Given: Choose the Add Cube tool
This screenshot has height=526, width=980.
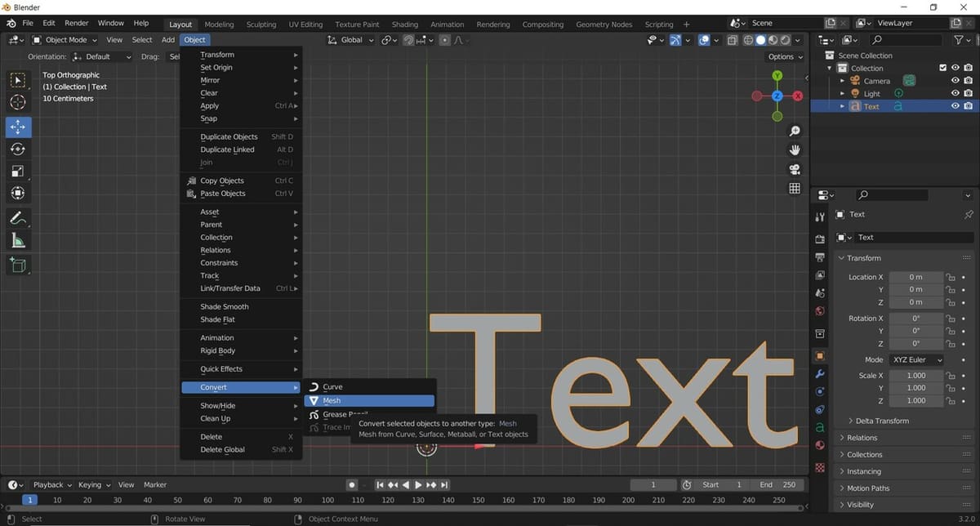Looking at the screenshot, I should pyautogui.click(x=18, y=265).
